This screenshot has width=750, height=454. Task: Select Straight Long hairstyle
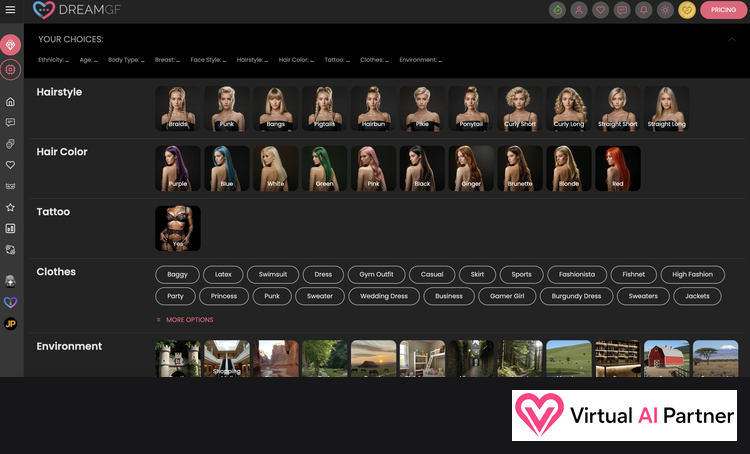pos(666,109)
